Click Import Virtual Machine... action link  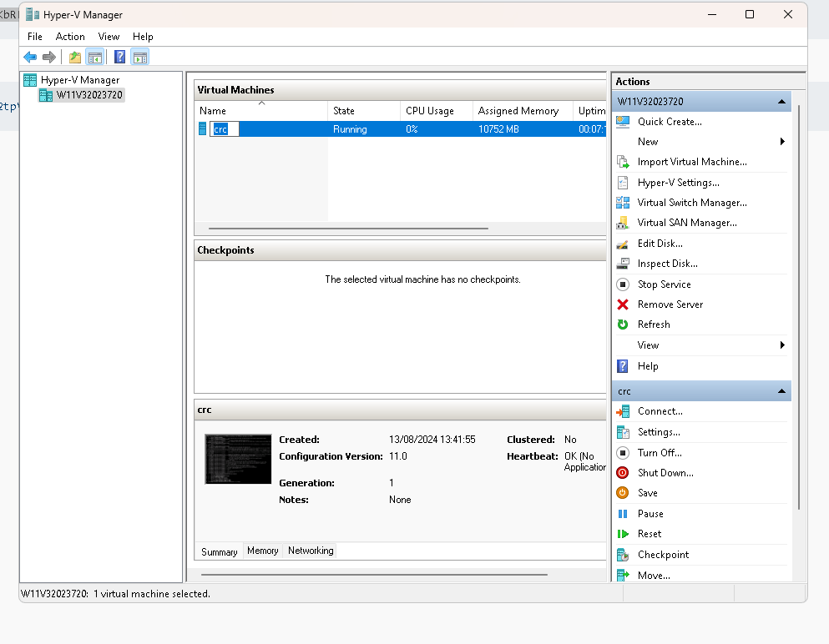tap(692, 162)
